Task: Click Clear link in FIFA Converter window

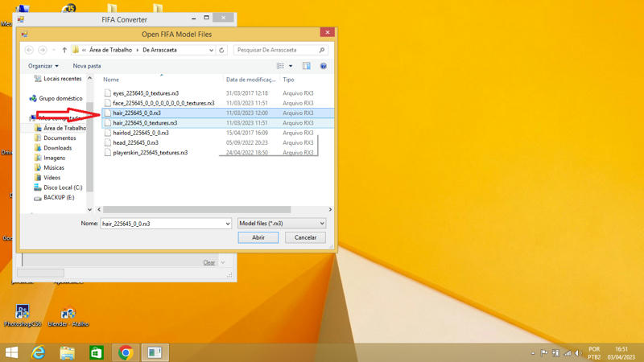Action: point(209,262)
